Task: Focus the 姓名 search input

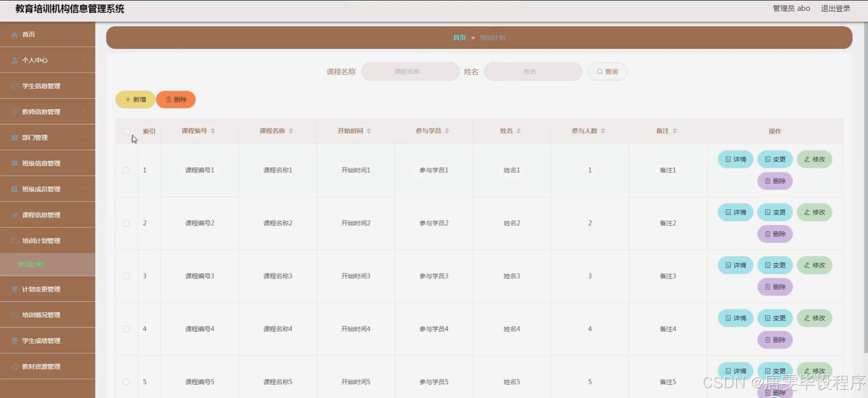Action: 533,72
